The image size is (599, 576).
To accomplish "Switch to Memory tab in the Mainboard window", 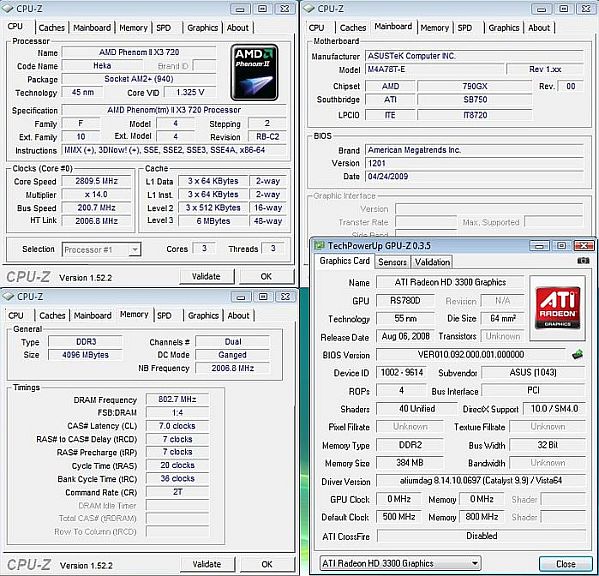I will coord(434,28).
